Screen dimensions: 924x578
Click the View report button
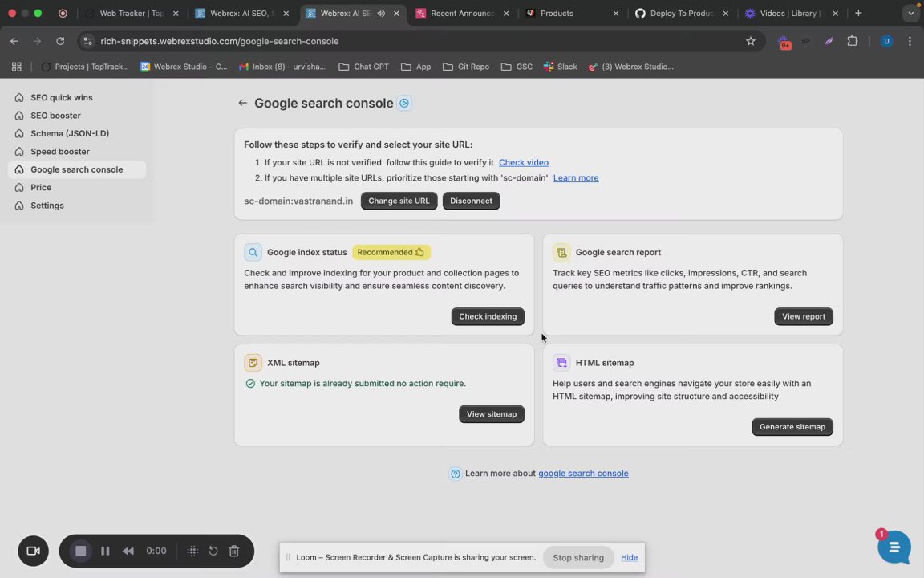tap(803, 317)
